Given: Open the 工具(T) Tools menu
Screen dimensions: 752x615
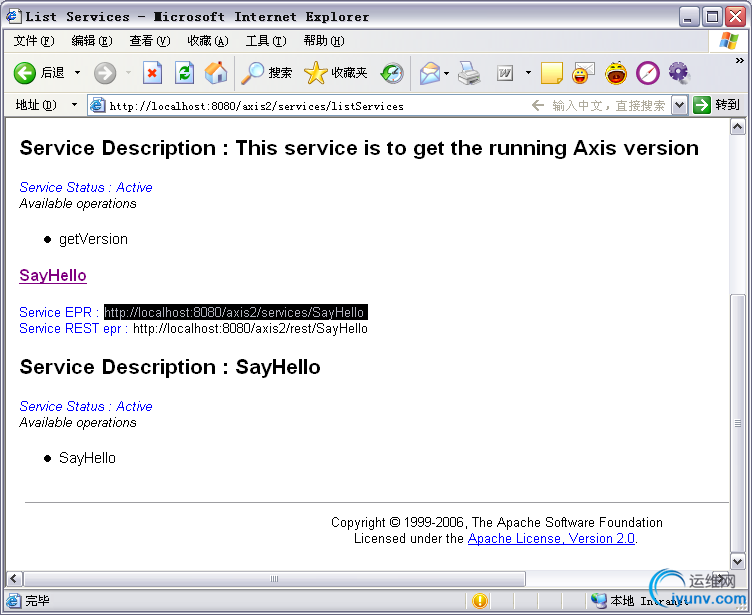Looking at the screenshot, I should (266, 41).
